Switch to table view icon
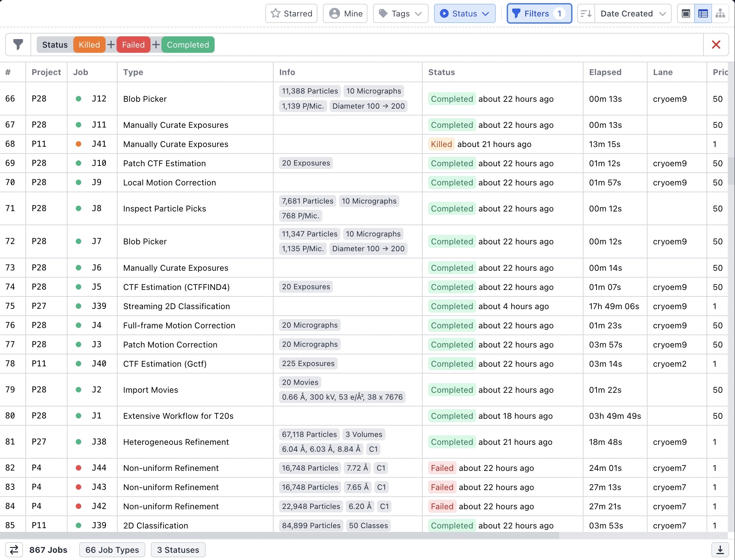 click(703, 14)
